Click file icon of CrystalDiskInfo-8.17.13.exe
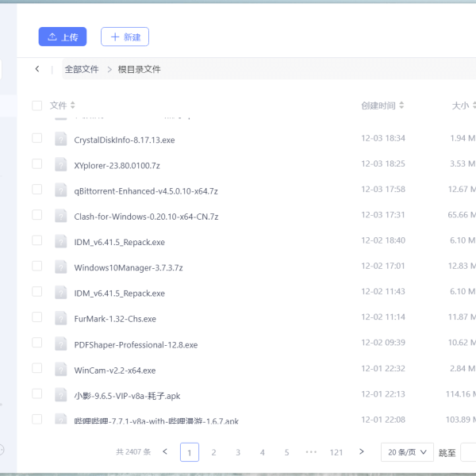Screen dimensions: 476x476 pos(61,139)
